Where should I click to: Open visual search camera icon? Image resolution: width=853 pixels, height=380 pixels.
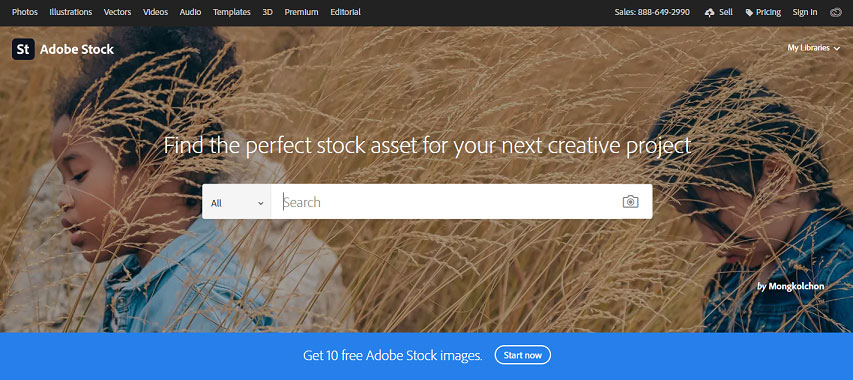pos(630,202)
